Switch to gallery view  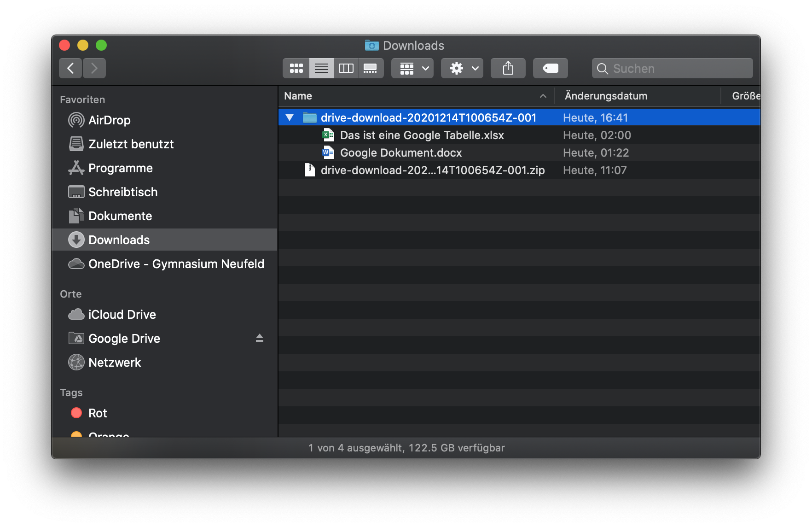point(371,68)
